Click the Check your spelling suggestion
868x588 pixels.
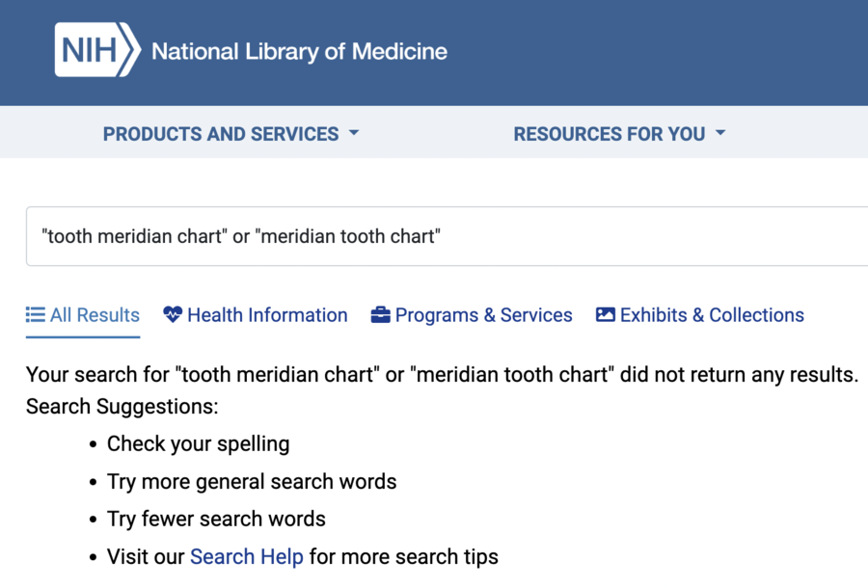[x=198, y=443]
